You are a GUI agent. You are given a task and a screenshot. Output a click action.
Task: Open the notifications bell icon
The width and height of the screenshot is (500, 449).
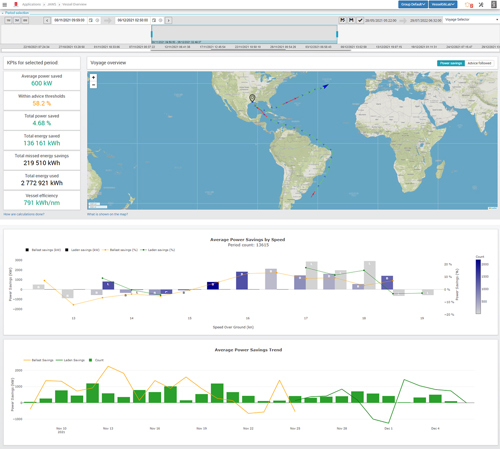469,5
